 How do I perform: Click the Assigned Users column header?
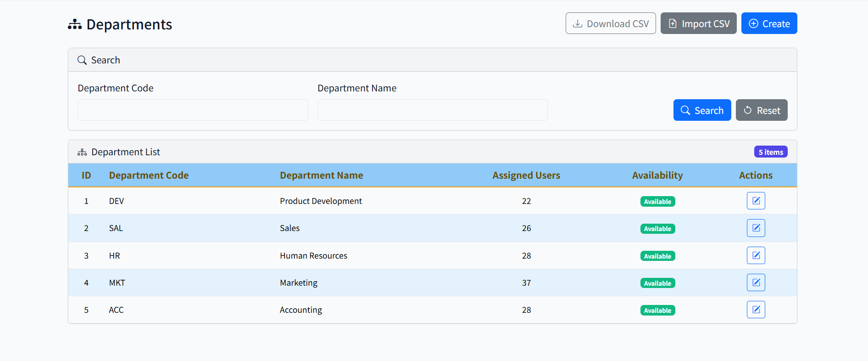[526, 175]
